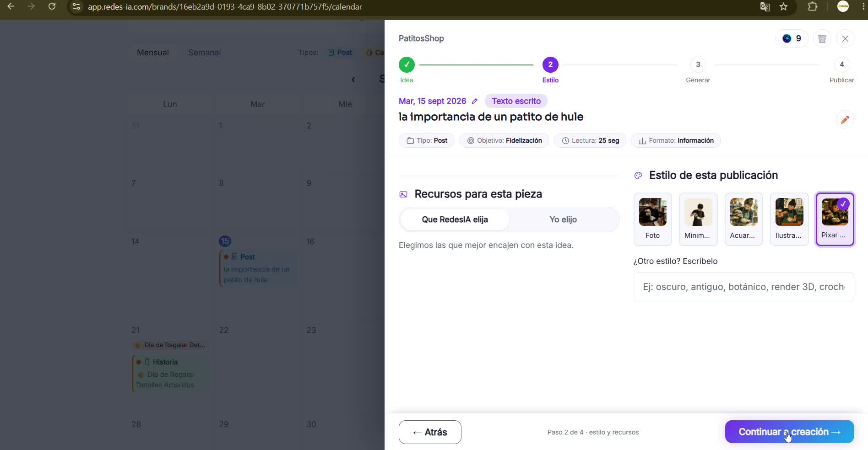Click the 'Lectura: 25 seg' chip

pos(590,140)
